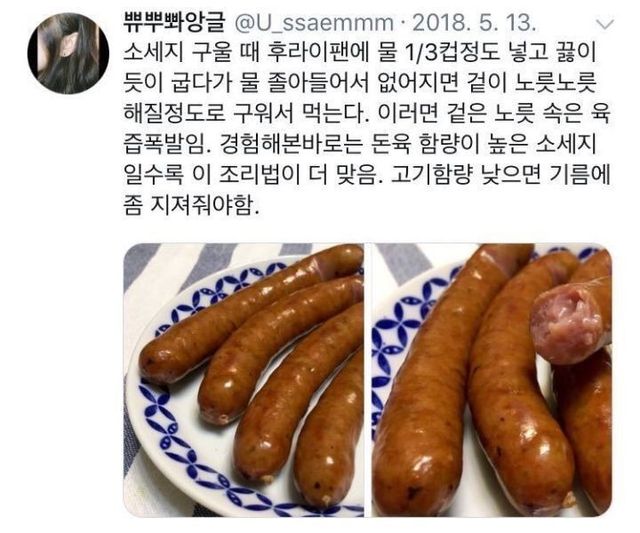Image resolution: width=640 pixels, height=533 pixels.
Task: Click the word 즙폭발임 in the tweet
Action: [x=165, y=144]
